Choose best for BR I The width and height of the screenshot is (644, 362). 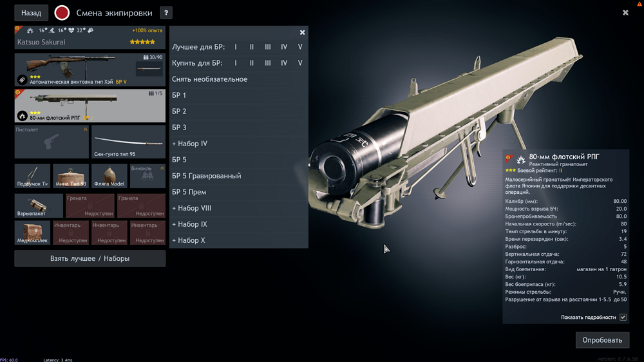tap(236, 47)
